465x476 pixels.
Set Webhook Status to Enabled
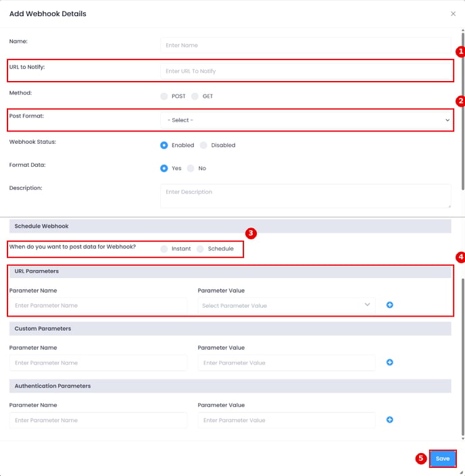tap(164, 145)
